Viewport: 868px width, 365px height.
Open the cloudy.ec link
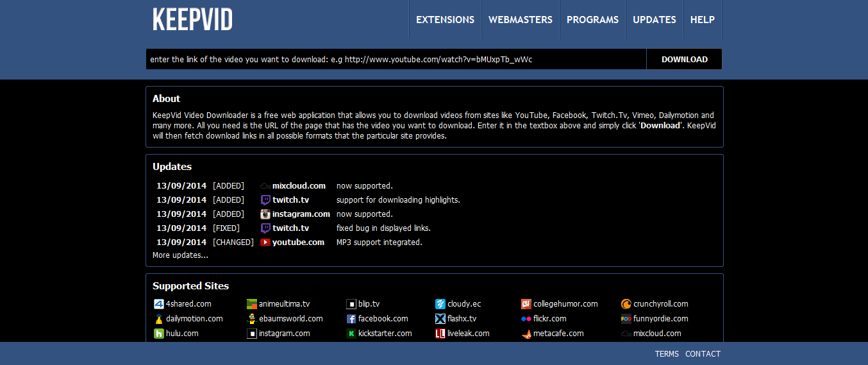[x=464, y=304]
